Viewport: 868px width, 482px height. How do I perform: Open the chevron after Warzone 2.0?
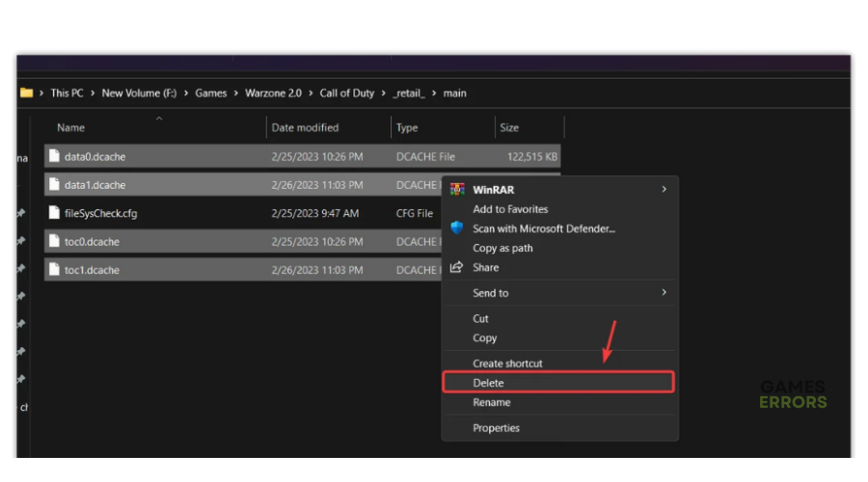tap(311, 93)
